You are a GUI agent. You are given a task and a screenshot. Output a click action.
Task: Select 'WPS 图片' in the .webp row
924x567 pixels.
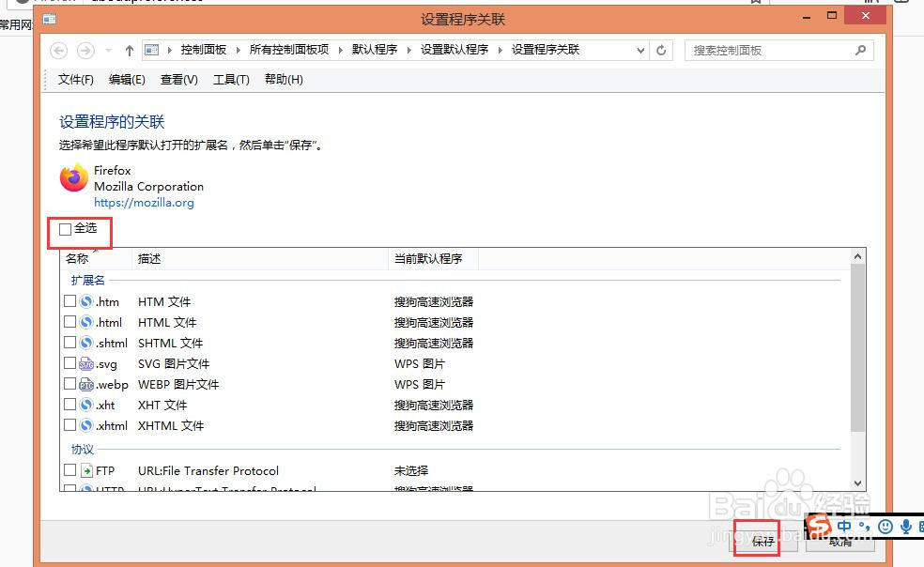click(x=420, y=385)
